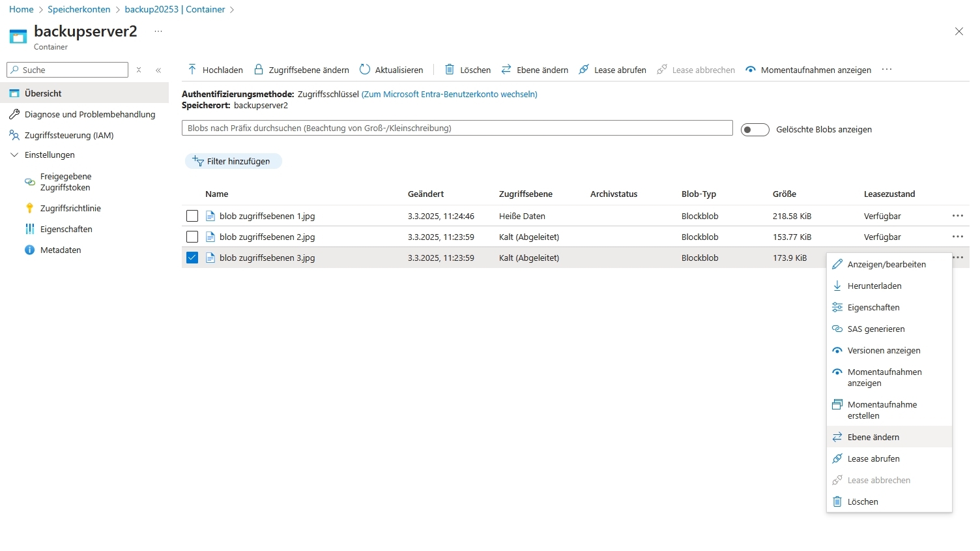Check the box for blob zugriffsebenen 1.jpg
This screenshot has height=551, width=980.
(192, 216)
